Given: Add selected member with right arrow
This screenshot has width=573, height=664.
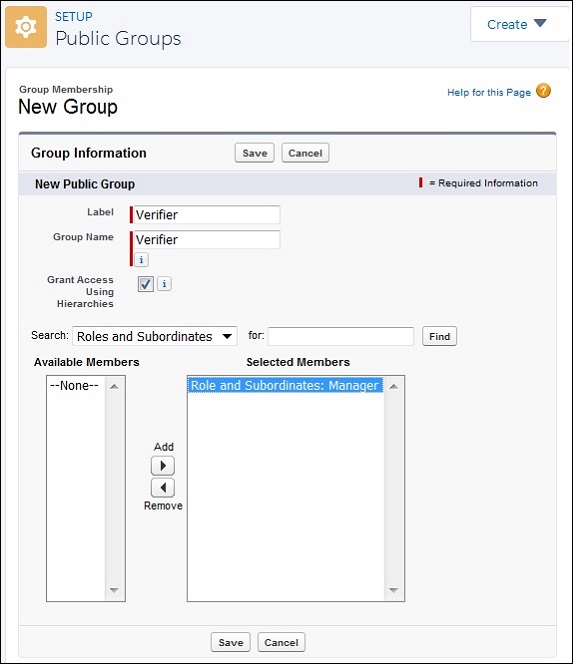Looking at the screenshot, I should [163, 466].
